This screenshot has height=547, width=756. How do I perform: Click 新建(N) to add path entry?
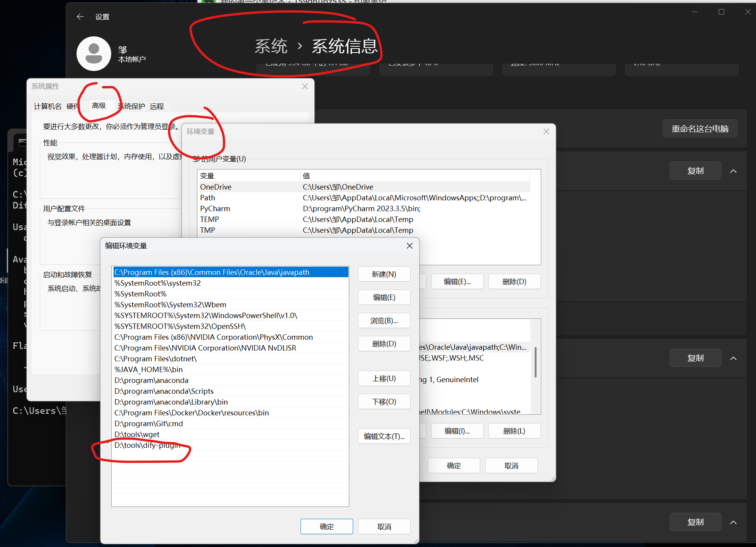384,274
